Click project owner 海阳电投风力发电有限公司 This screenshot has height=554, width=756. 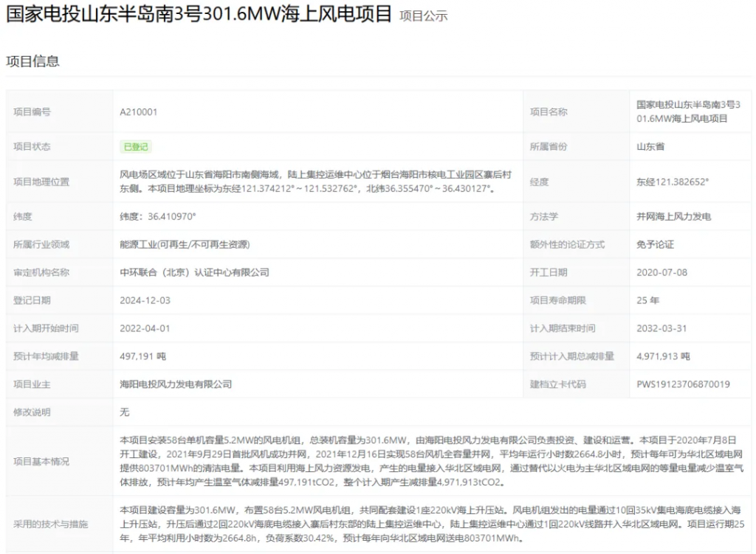[176, 384]
